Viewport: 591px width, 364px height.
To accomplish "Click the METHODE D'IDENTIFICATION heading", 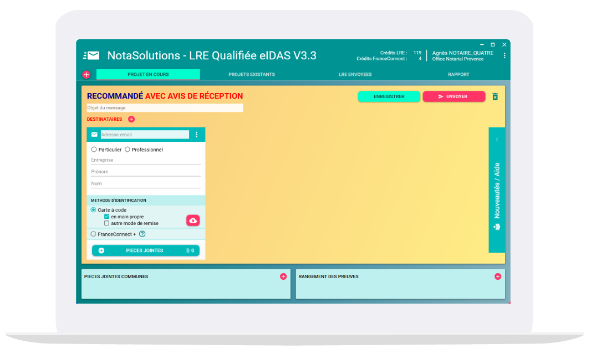I will pos(118,201).
